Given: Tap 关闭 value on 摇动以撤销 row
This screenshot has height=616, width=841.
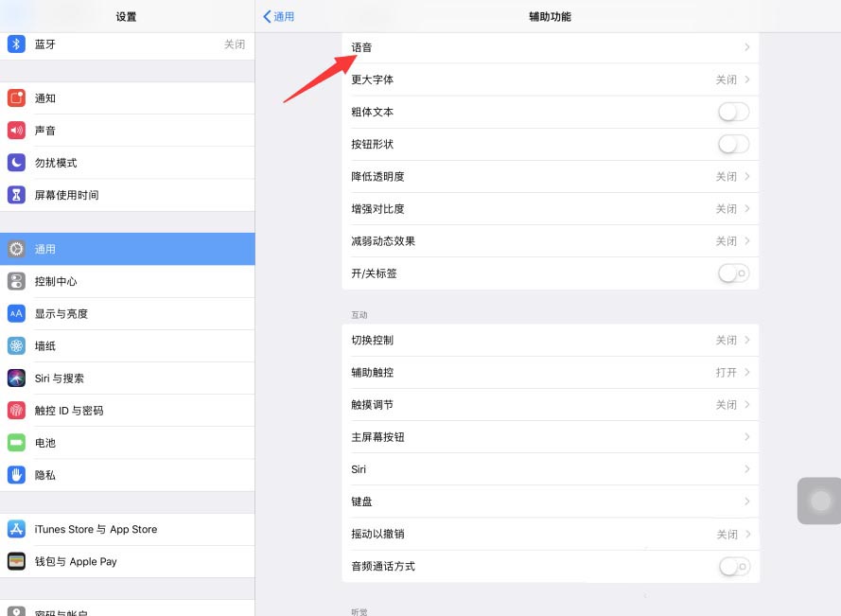Looking at the screenshot, I should pos(727,535).
